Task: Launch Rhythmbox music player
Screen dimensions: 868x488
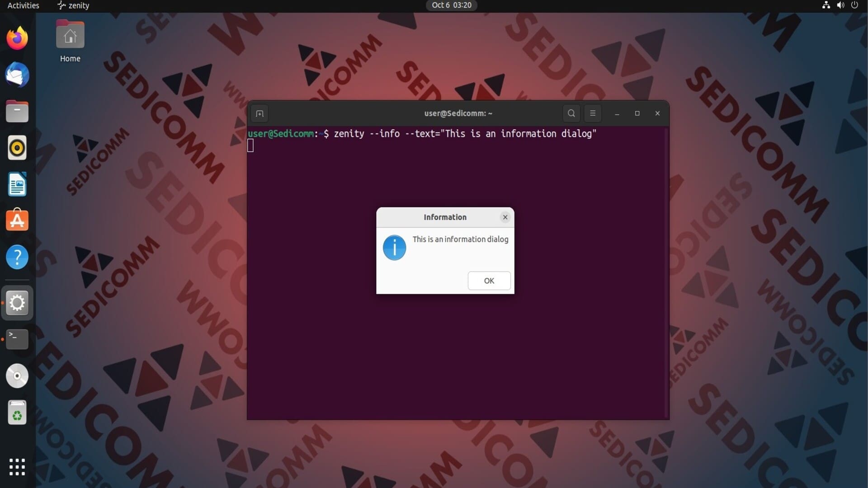Action: click(17, 148)
